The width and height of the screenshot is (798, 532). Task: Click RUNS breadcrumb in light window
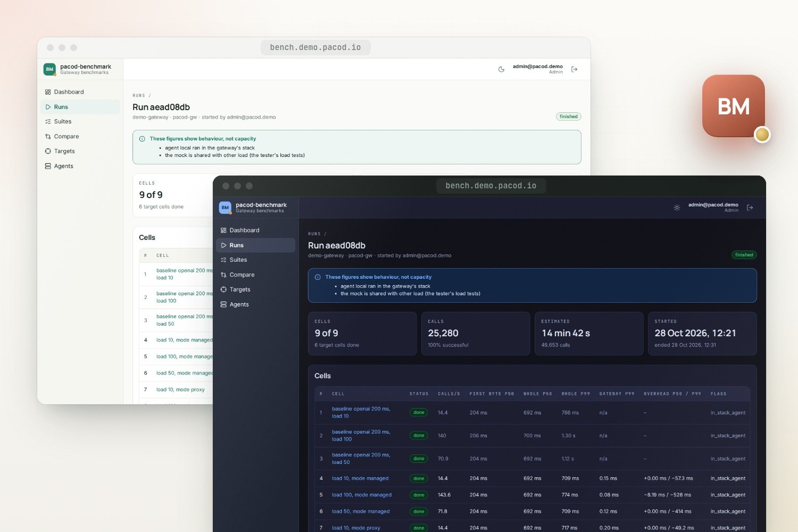[x=139, y=96]
